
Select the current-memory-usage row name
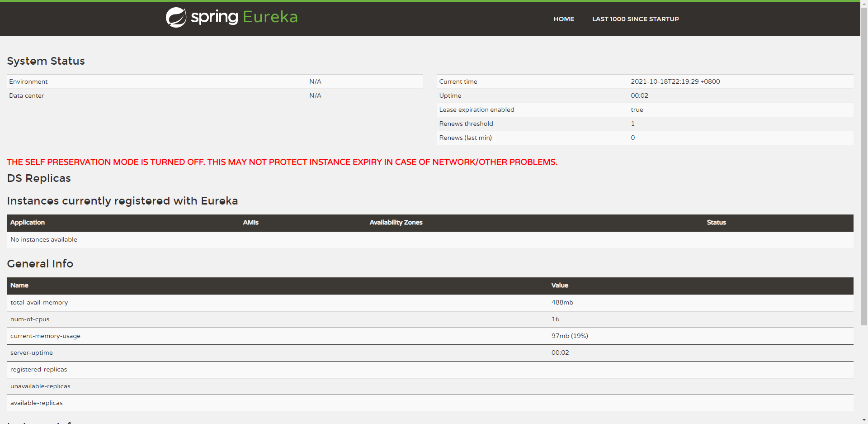coord(45,336)
